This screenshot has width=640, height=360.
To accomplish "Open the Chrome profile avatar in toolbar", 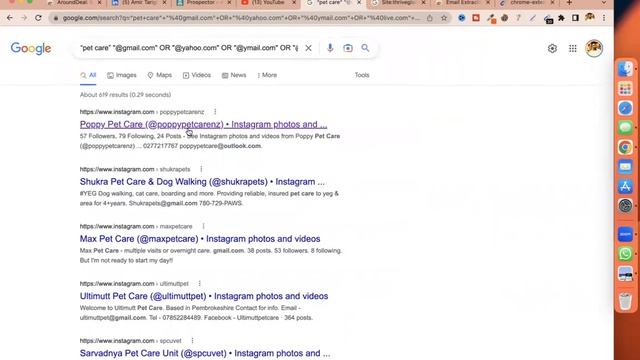I will click(x=589, y=18).
